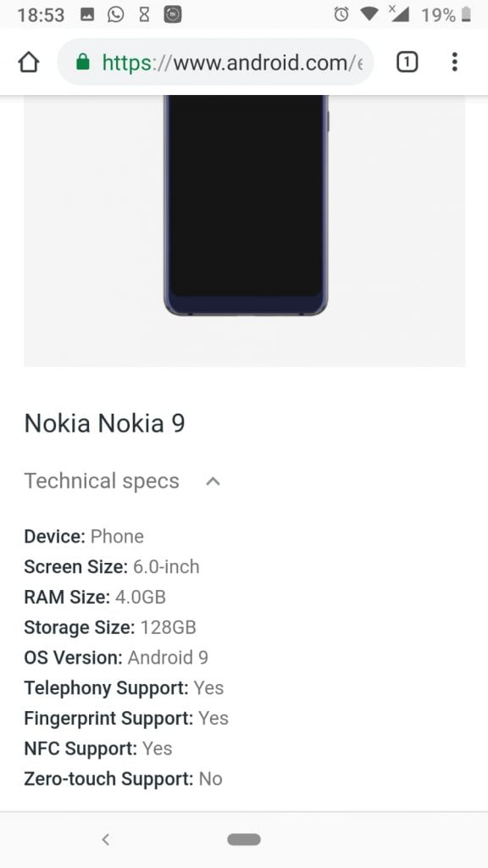Viewport: 488px width, 868px height.
Task: Expand the tab switcher showing 1 tab
Action: [406, 62]
